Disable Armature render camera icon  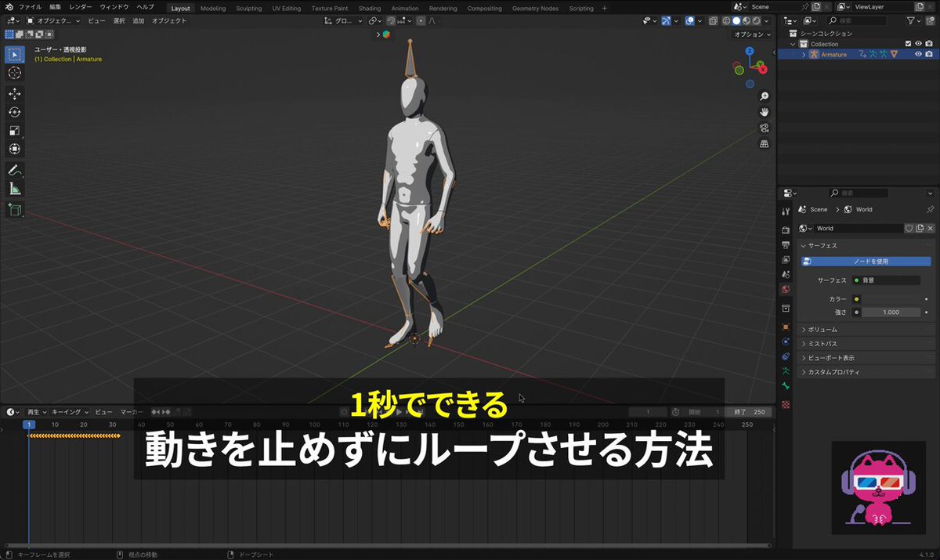click(x=928, y=55)
